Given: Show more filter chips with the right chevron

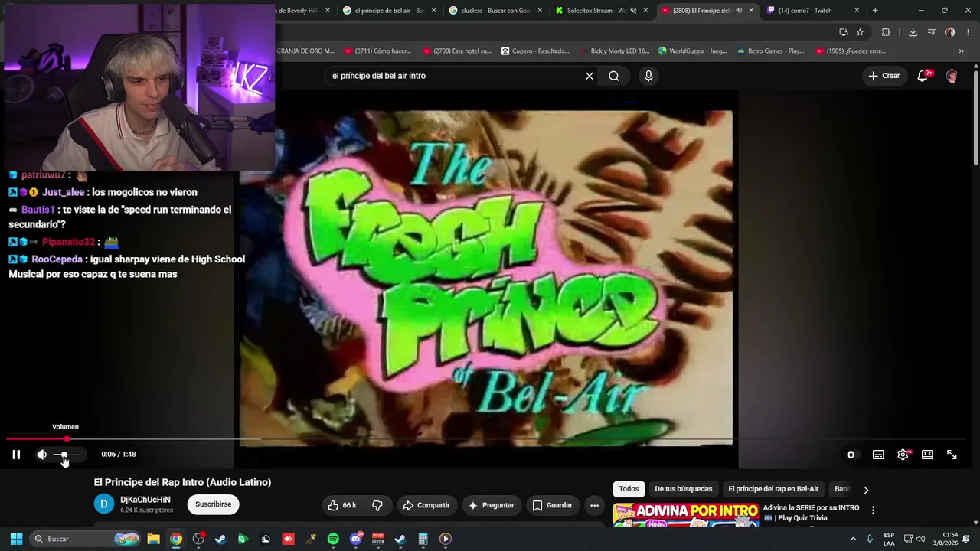Looking at the screenshot, I should tap(866, 490).
